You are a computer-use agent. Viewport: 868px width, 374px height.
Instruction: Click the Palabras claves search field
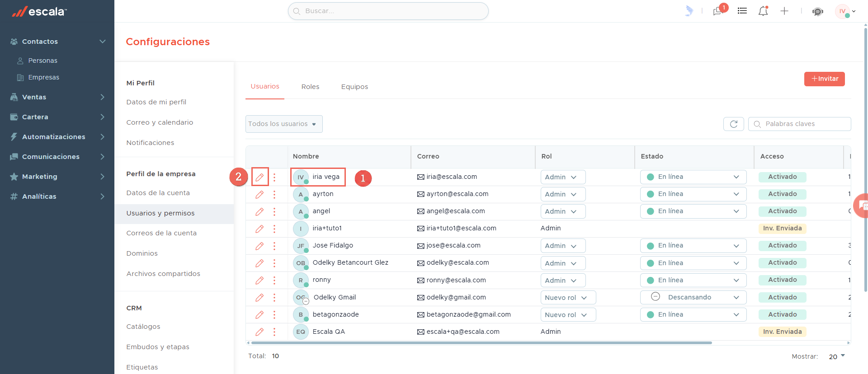(x=800, y=124)
